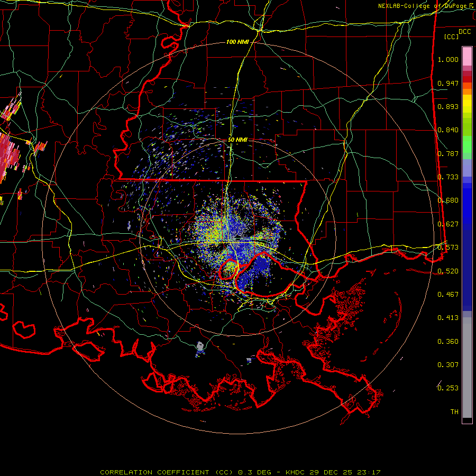Click the Correlation Coefficient caption at bottom
This screenshot has height=476, width=476.
coord(240,472)
